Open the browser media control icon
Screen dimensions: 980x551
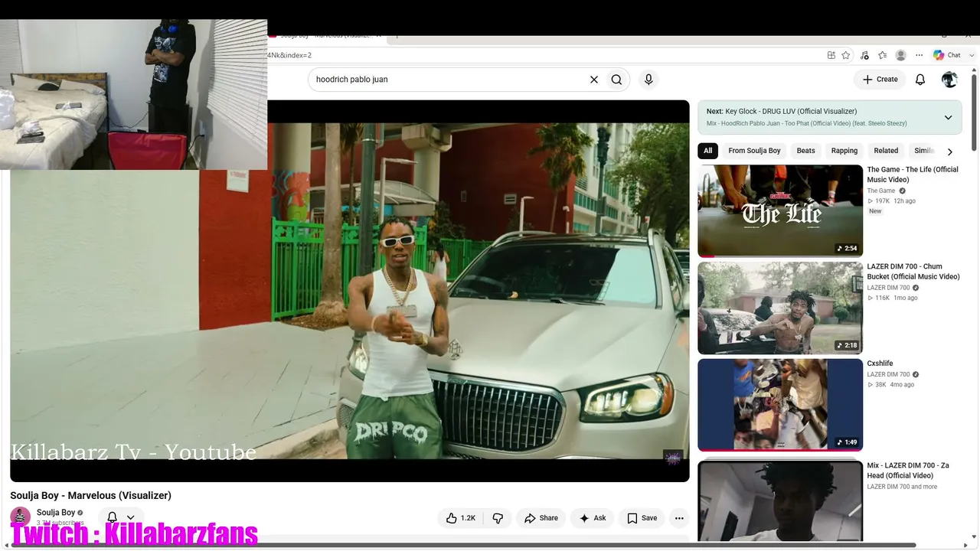pyautogui.click(x=864, y=55)
